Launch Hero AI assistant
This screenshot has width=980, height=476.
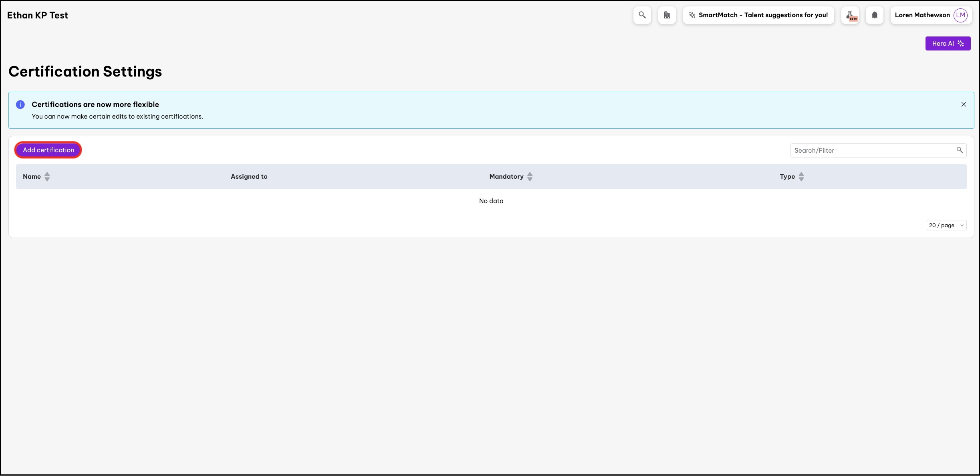(948, 43)
